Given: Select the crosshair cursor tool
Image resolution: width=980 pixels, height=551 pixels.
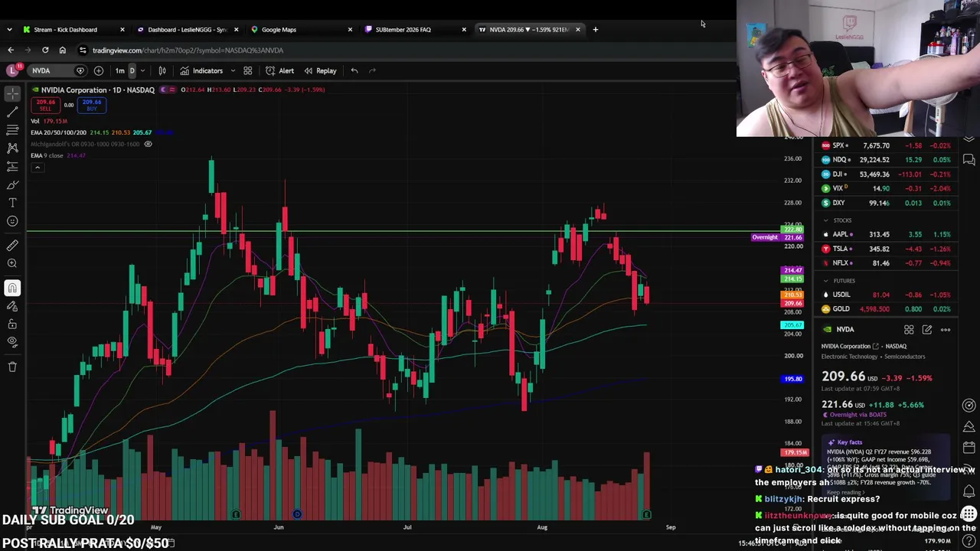Looking at the screenshot, I should tap(12, 93).
